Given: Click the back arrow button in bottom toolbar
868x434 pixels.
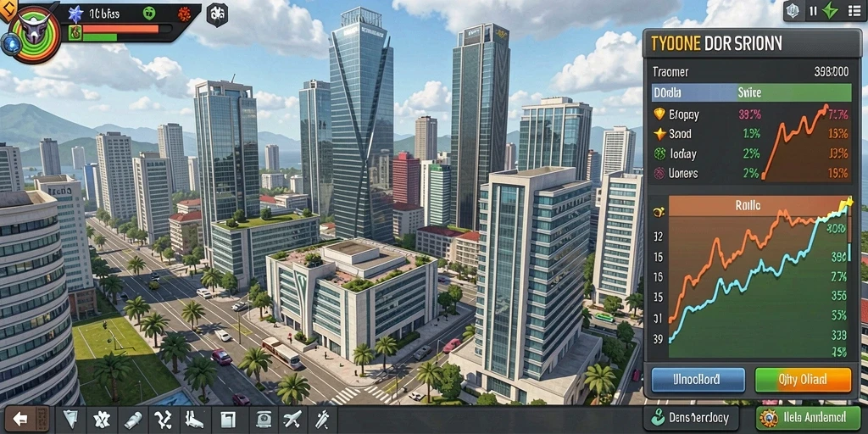Looking at the screenshot, I should click(20, 419).
